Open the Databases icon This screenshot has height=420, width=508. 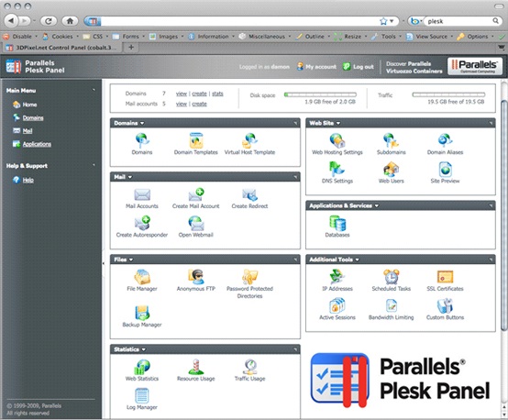pyautogui.click(x=337, y=223)
